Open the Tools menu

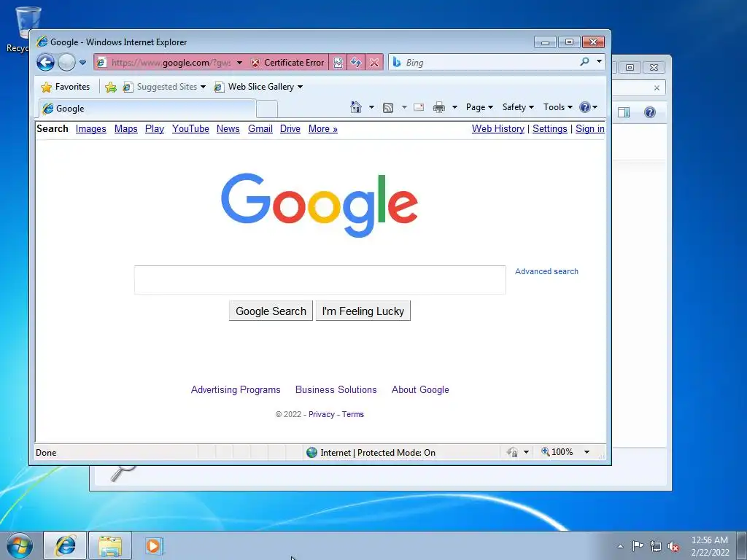point(558,107)
